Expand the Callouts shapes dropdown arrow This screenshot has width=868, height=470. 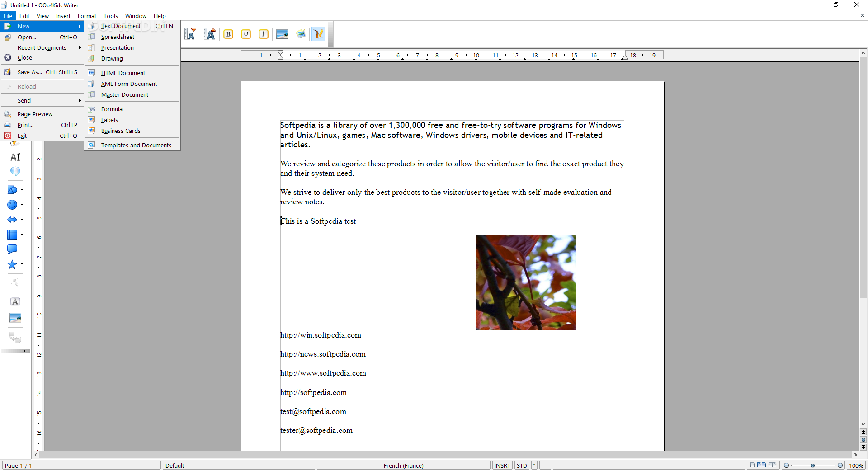[x=22, y=249]
